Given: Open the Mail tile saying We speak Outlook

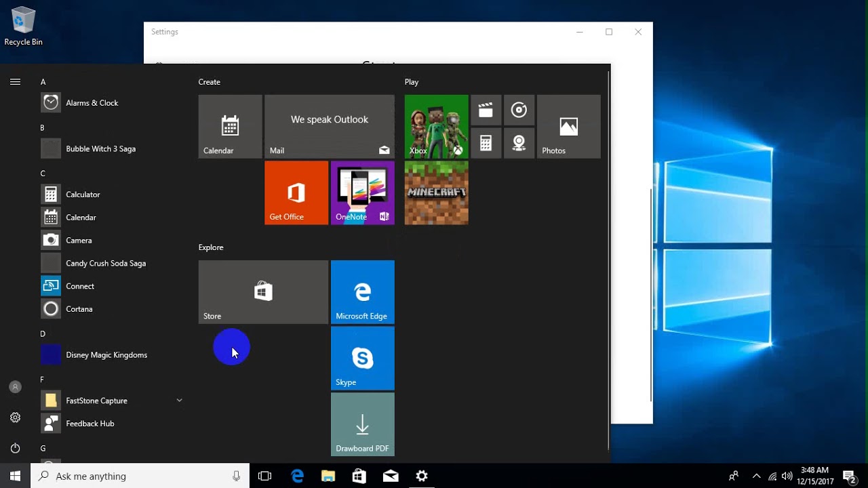Looking at the screenshot, I should (x=330, y=127).
